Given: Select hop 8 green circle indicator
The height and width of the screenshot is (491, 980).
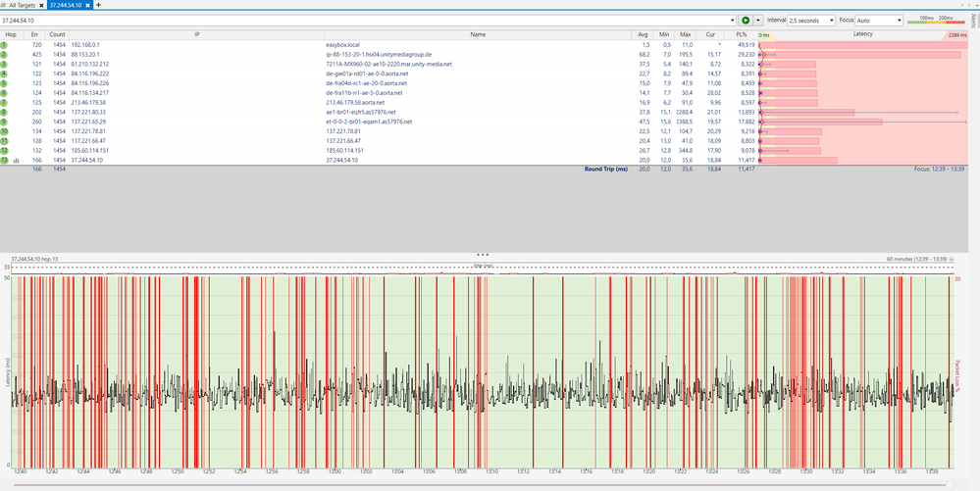Looking at the screenshot, I should pos(5,112).
